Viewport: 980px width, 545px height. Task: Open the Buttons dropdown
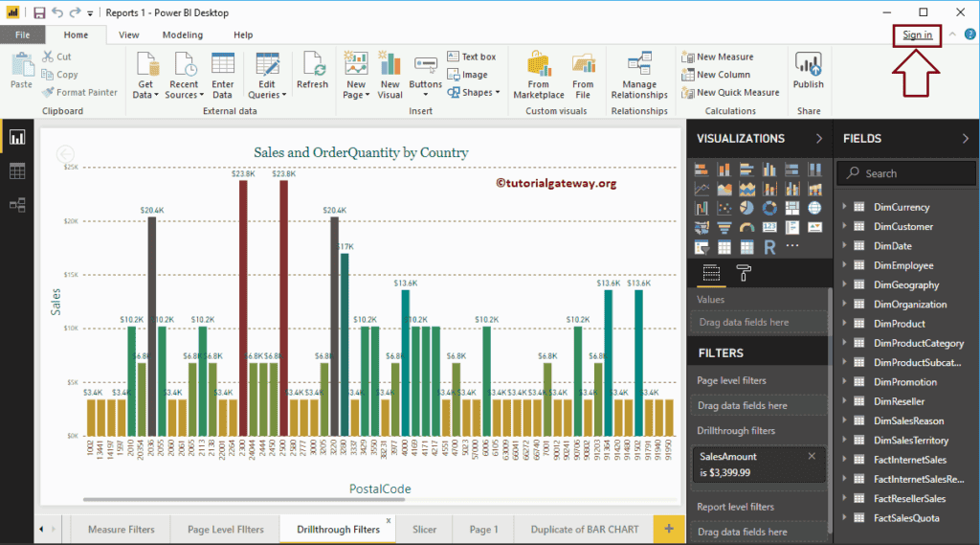click(426, 77)
